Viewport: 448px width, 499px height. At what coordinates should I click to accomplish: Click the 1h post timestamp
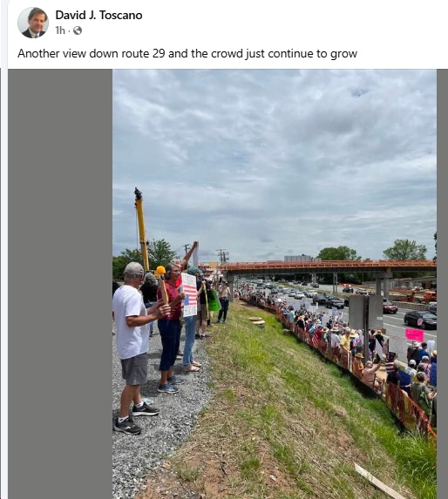coord(60,30)
